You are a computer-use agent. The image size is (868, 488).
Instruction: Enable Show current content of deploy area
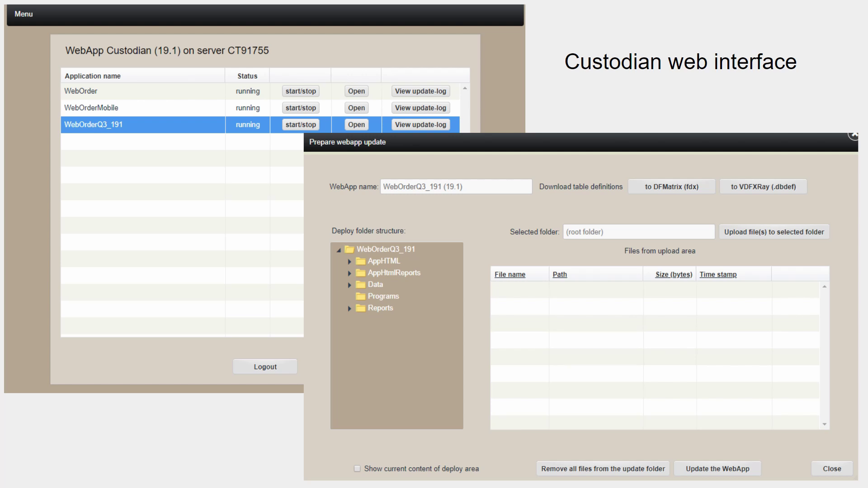click(x=357, y=469)
